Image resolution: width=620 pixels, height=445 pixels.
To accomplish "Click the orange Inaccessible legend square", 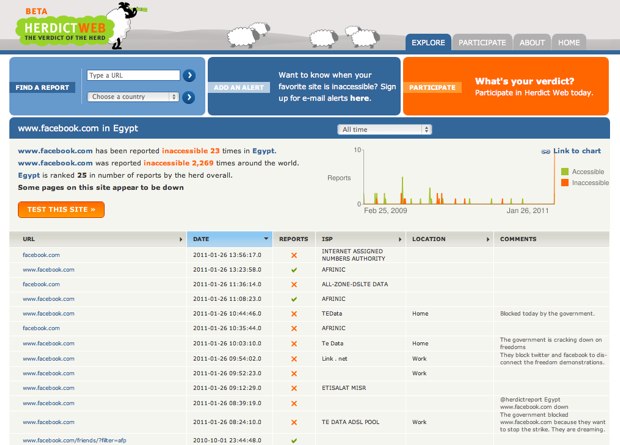I will [x=564, y=183].
